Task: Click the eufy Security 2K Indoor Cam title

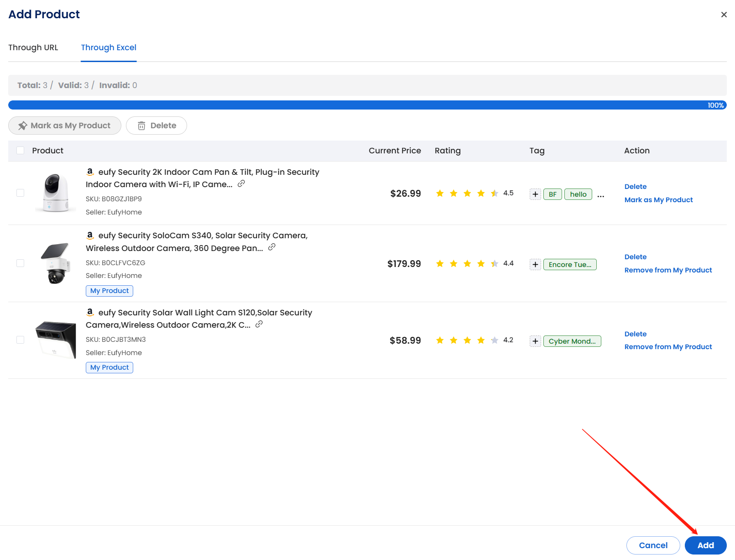Action: pos(203,178)
